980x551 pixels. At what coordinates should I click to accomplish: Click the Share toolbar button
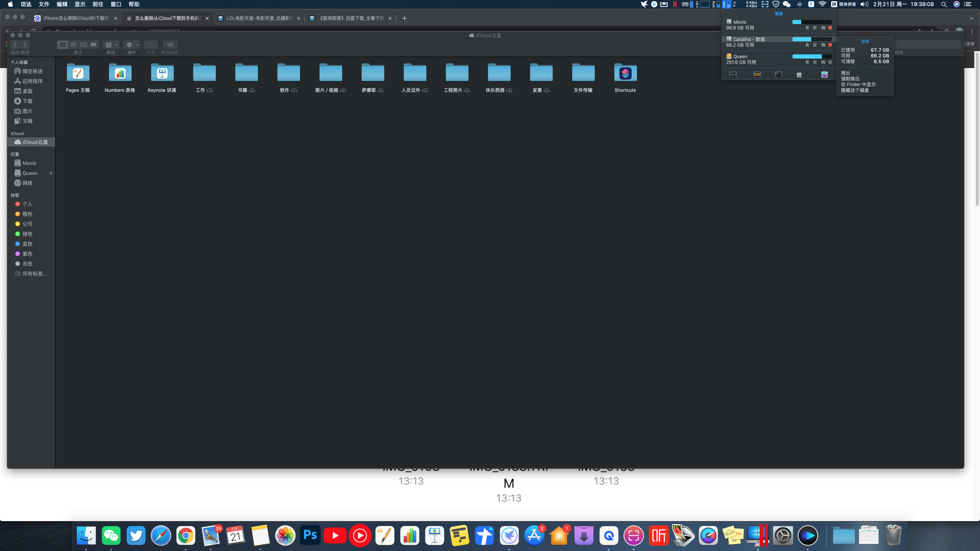151,45
